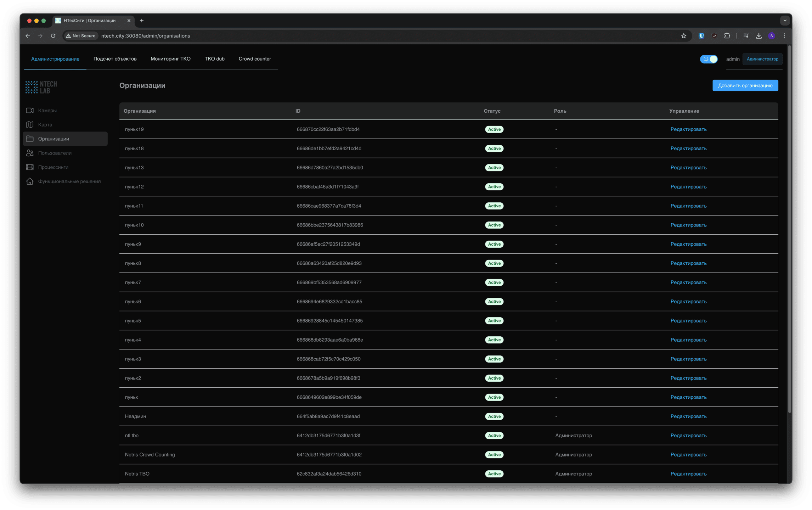Switch to Crowd counter tab
This screenshot has width=812, height=510.
(254, 59)
